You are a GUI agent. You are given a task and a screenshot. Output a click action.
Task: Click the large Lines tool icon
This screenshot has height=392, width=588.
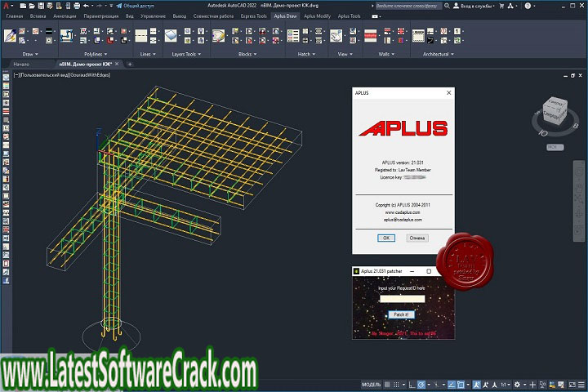pyautogui.click(x=141, y=36)
